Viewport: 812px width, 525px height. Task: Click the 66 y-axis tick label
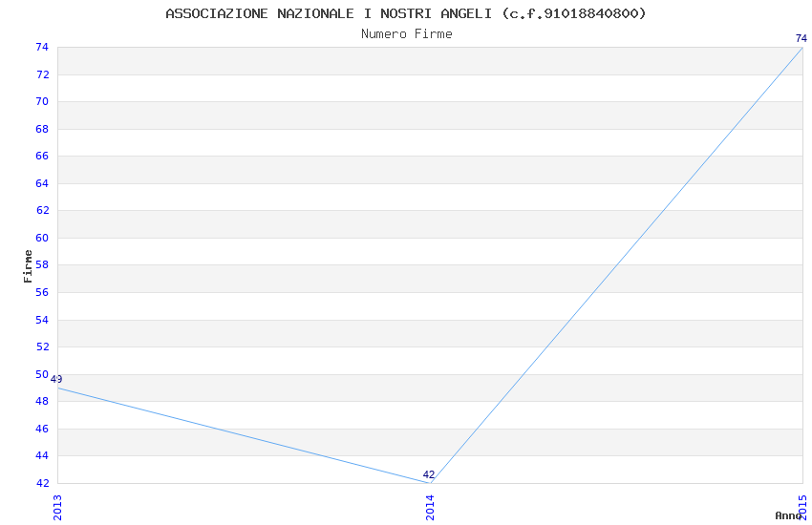click(x=42, y=156)
